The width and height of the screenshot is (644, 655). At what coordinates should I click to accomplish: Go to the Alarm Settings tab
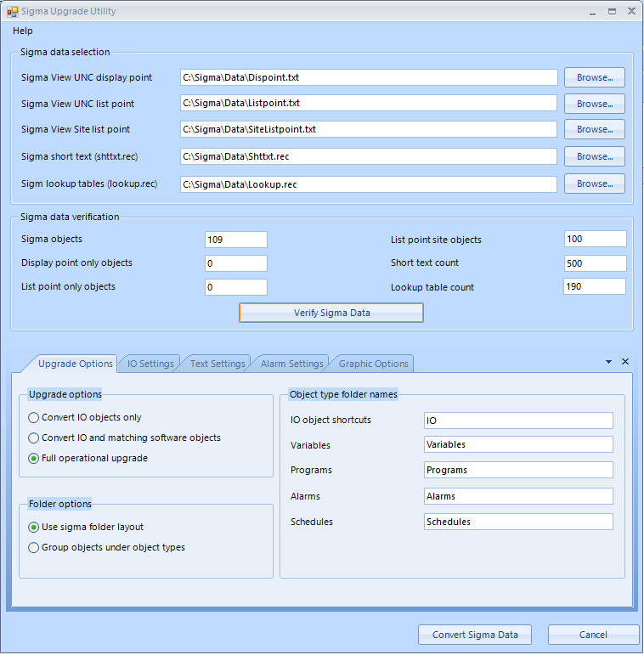pyautogui.click(x=292, y=364)
